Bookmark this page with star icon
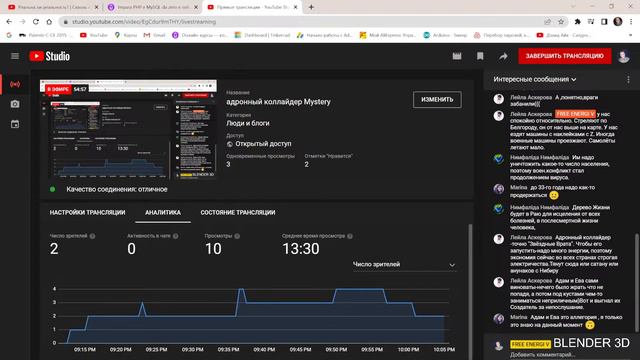640x360 pixels. [x=561, y=22]
